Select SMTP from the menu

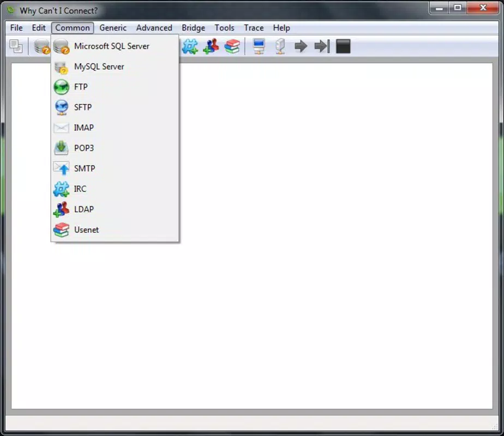(115, 168)
